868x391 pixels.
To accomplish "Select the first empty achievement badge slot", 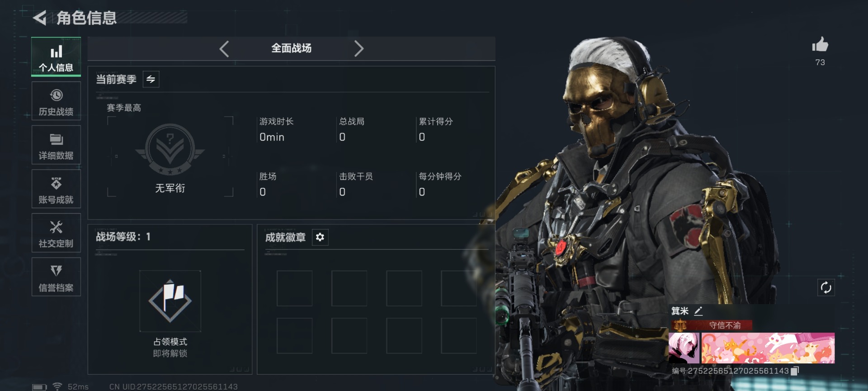I will (x=294, y=288).
